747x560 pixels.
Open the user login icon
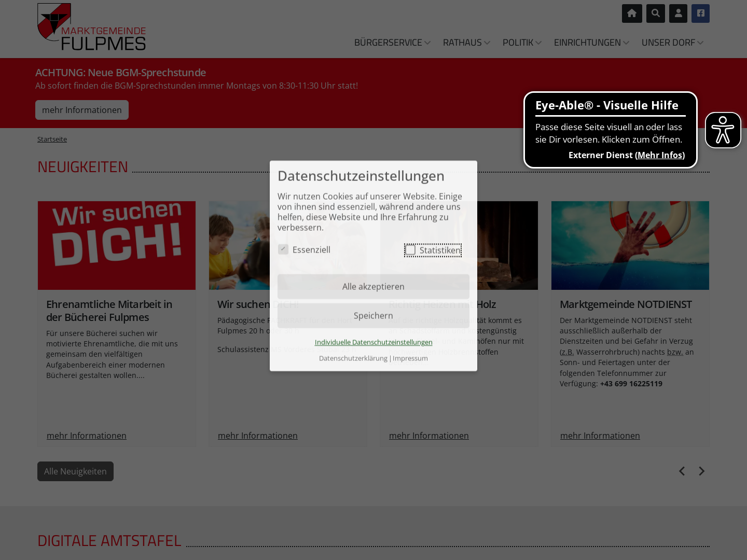pos(679,13)
